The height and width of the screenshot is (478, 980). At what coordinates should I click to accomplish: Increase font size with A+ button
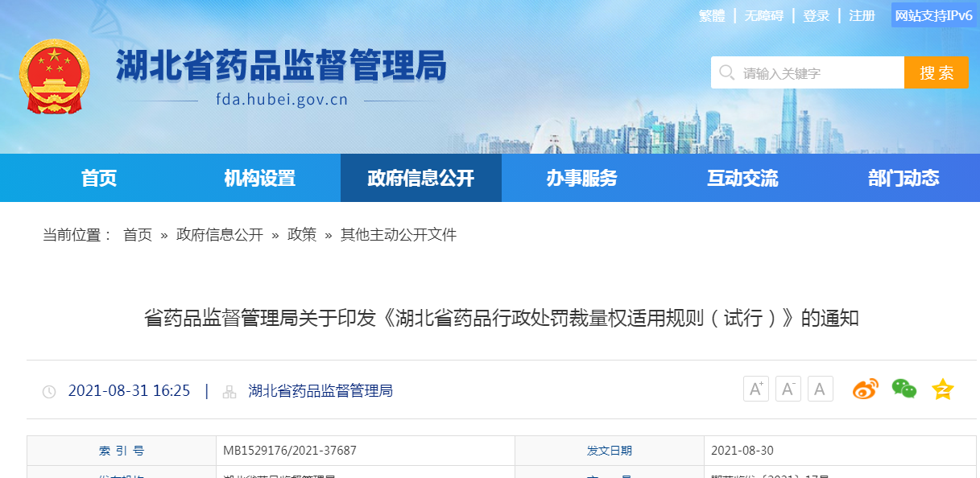(755, 389)
